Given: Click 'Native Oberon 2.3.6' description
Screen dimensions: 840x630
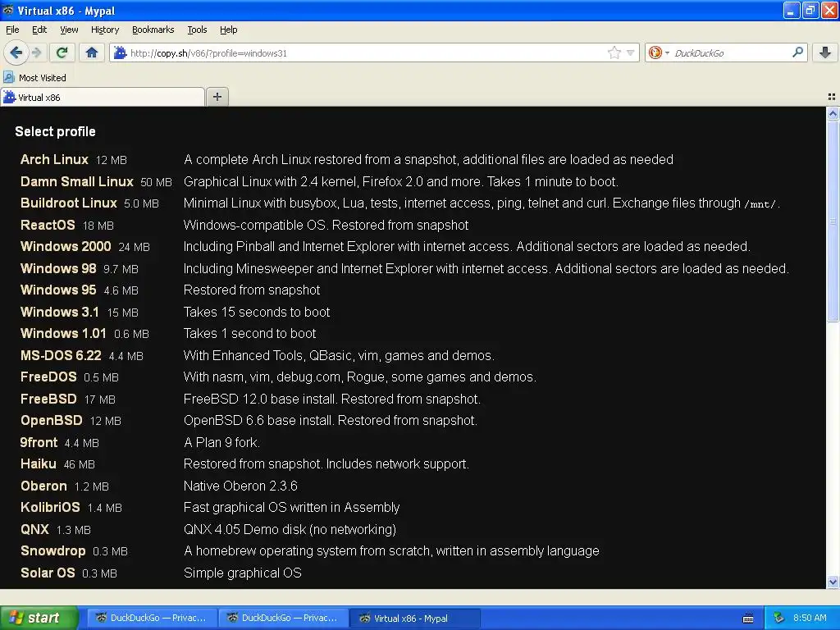Looking at the screenshot, I should click(x=240, y=486).
